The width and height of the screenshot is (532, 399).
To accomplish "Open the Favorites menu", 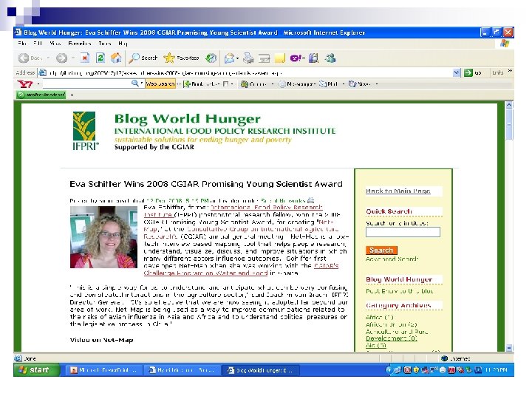I will click(80, 44).
